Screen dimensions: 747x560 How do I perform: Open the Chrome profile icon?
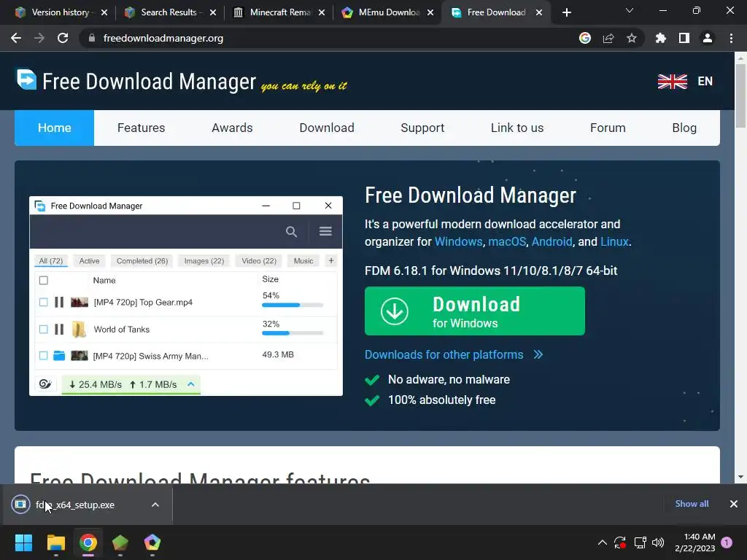(708, 38)
